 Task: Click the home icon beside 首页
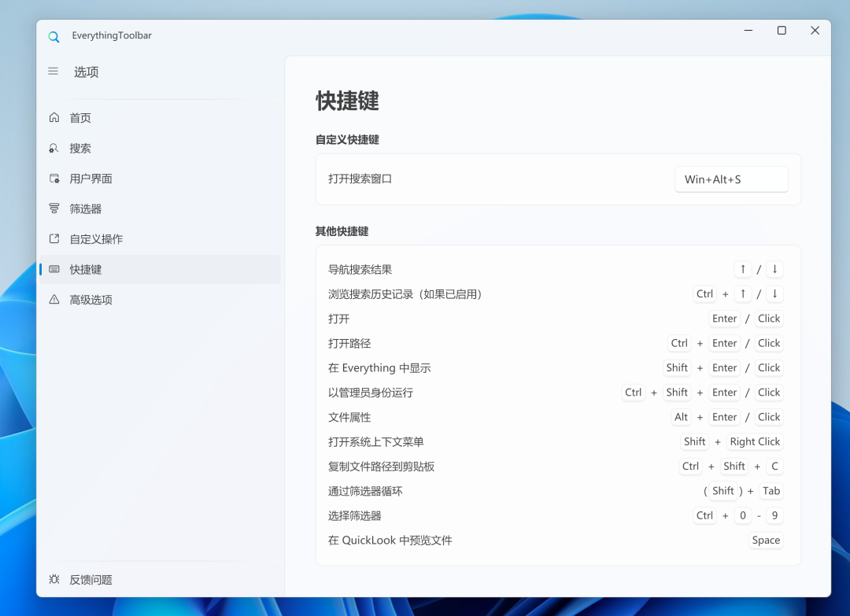pos(54,117)
